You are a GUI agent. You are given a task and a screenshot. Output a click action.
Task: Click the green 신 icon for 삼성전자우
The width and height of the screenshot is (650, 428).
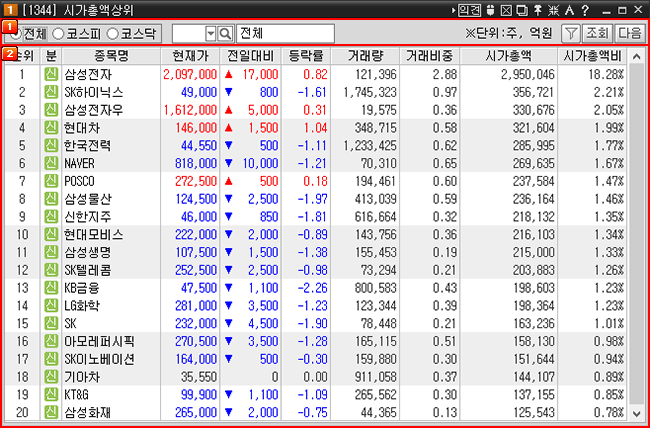point(51,110)
